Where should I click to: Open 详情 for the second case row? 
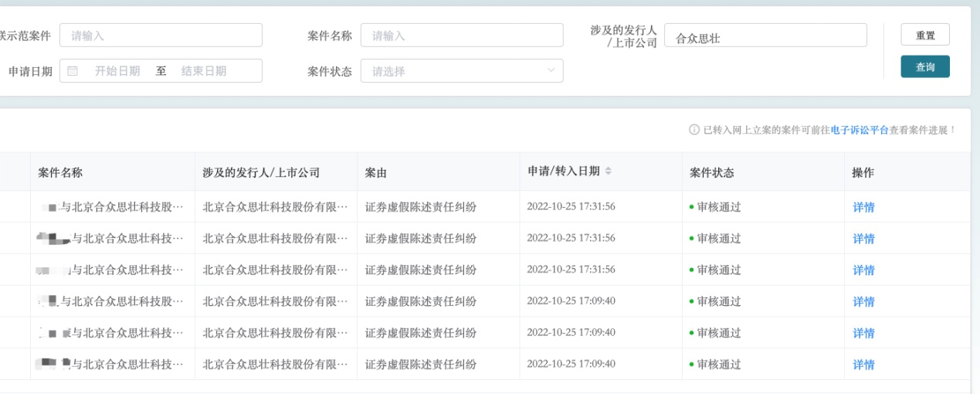(863, 239)
